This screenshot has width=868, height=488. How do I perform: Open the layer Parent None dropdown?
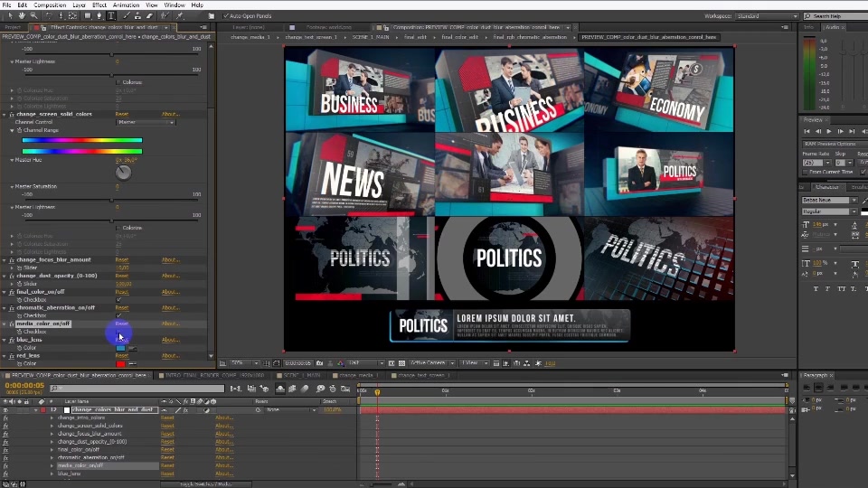290,410
